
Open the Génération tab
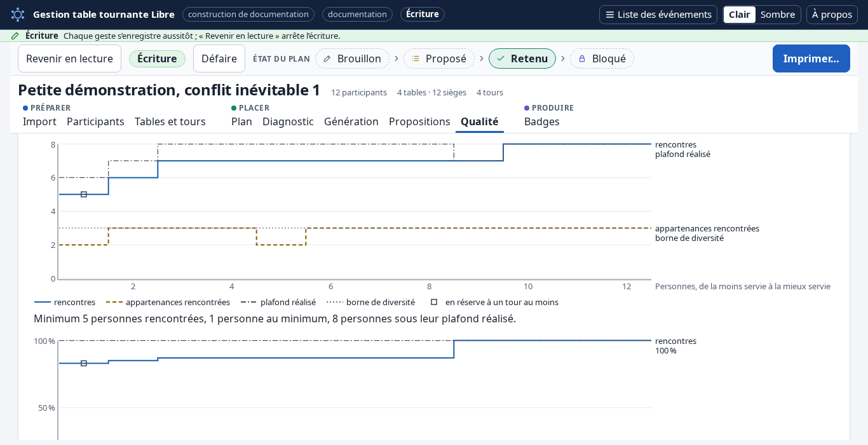[351, 121]
